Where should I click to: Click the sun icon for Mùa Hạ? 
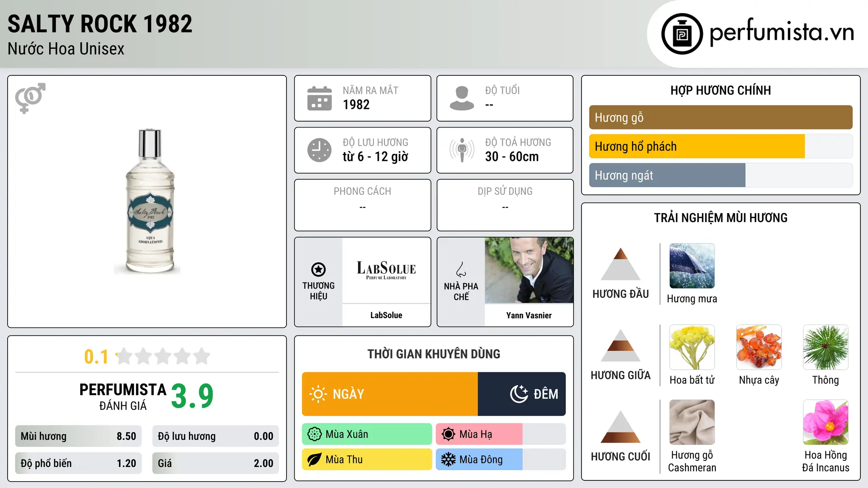[x=448, y=434]
